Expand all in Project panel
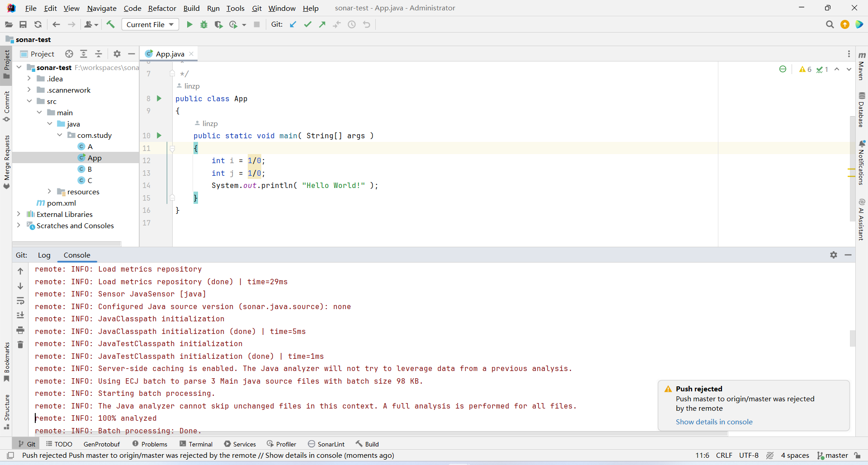 pyautogui.click(x=84, y=54)
